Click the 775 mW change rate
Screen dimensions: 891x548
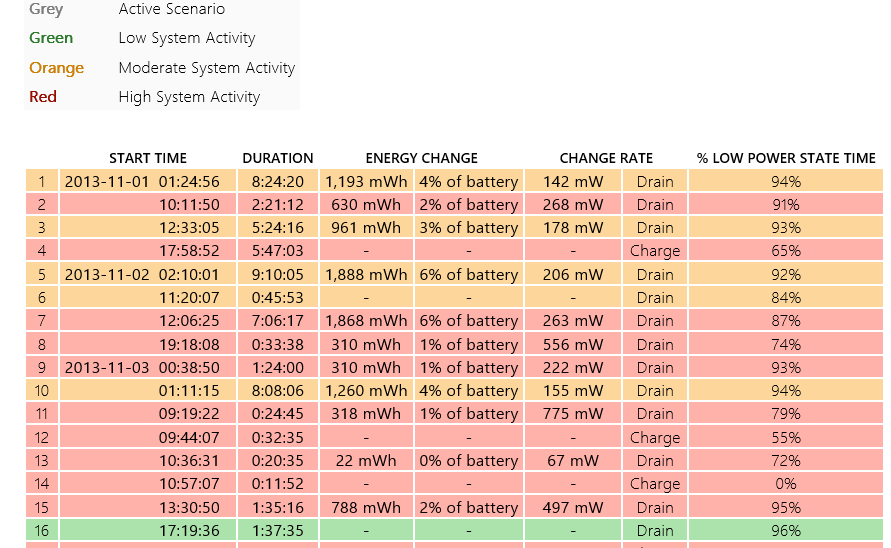point(572,413)
